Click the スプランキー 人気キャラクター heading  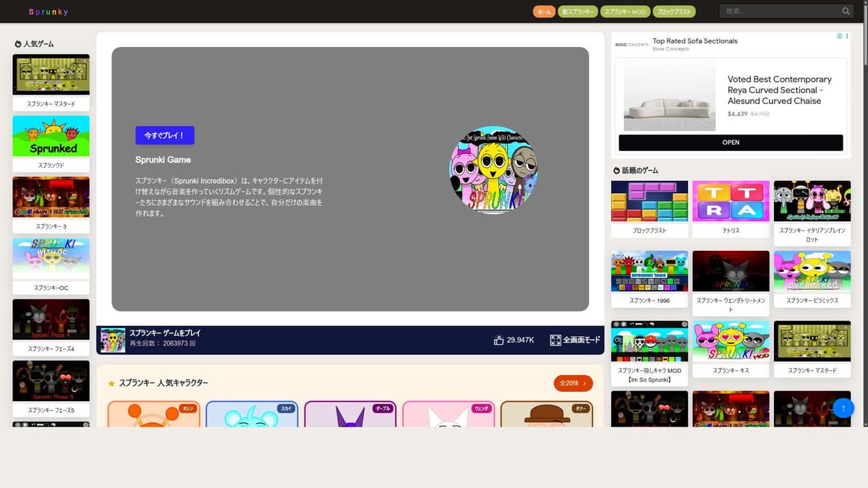163,383
